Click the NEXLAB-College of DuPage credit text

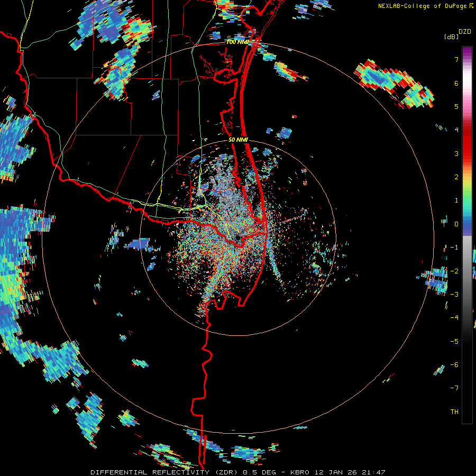423,6
